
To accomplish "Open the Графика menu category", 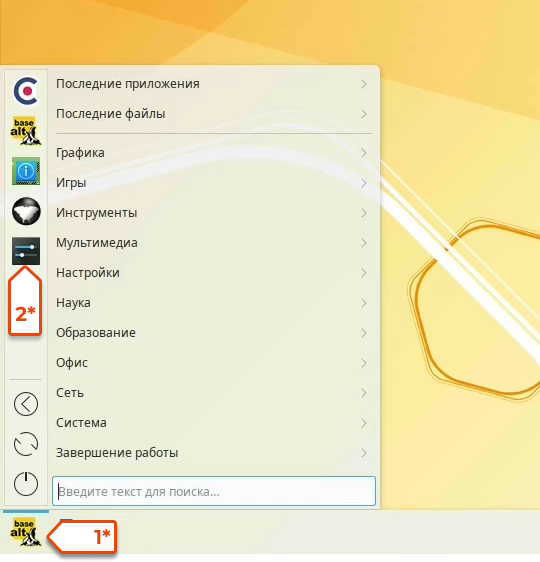I will click(x=214, y=153).
